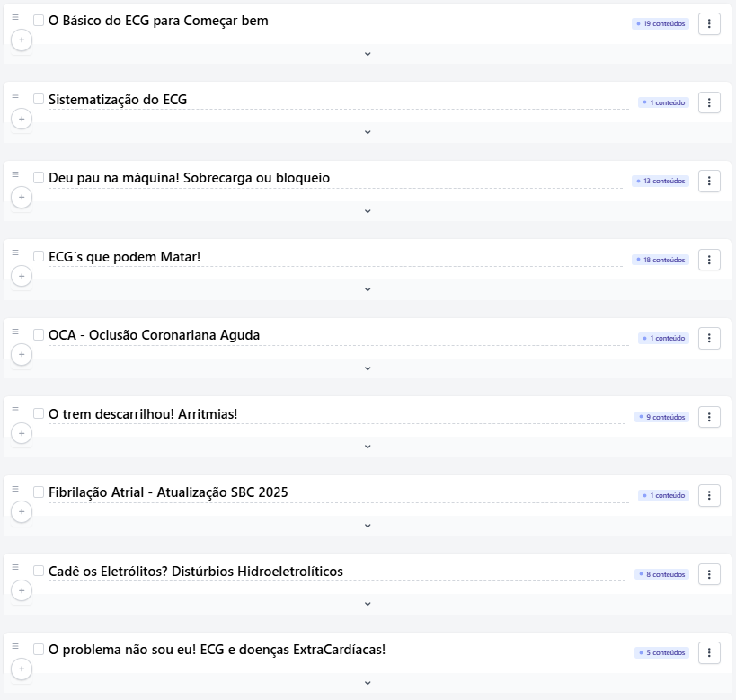Image resolution: width=736 pixels, height=700 pixels.
Task: Check the O Básico do ECG checkbox
Action: (x=39, y=20)
